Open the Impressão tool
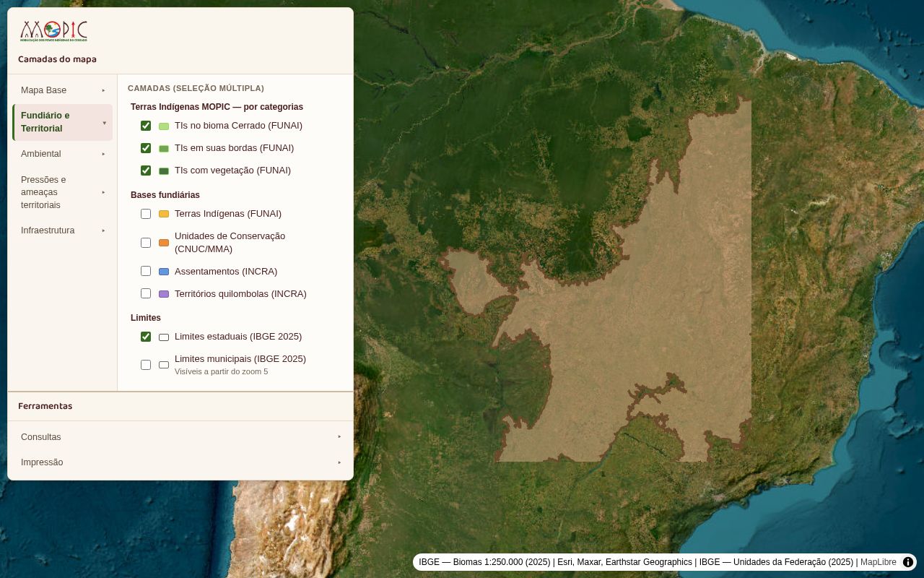 click(180, 462)
